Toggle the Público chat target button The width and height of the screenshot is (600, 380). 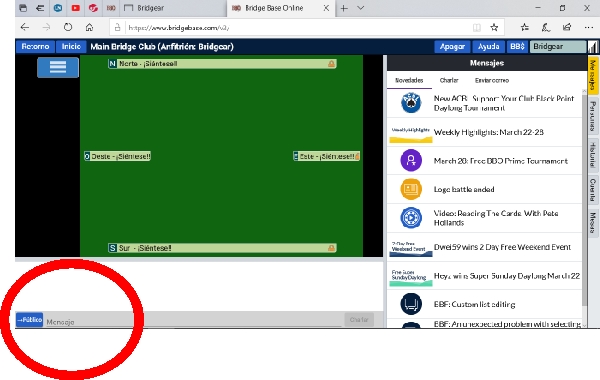29,320
